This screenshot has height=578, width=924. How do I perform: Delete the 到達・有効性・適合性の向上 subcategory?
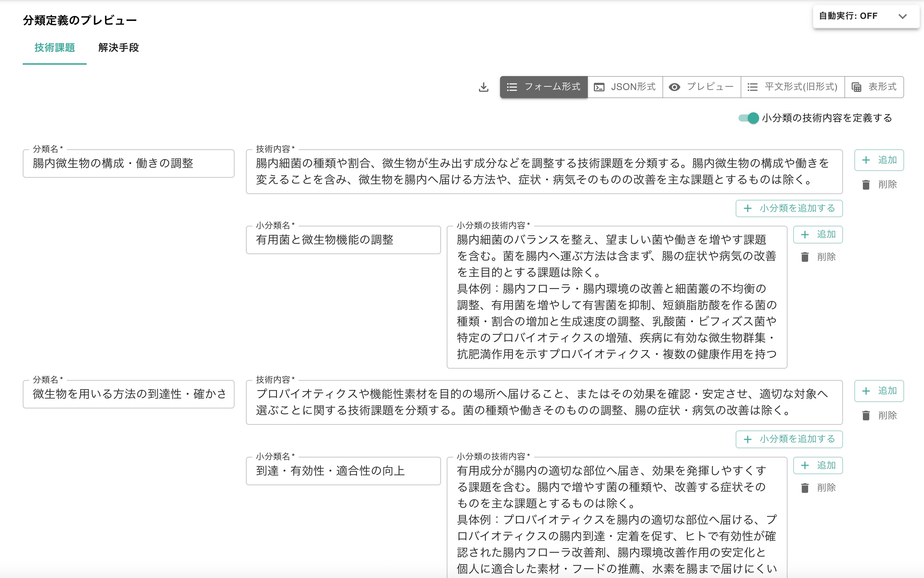tap(818, 488)
